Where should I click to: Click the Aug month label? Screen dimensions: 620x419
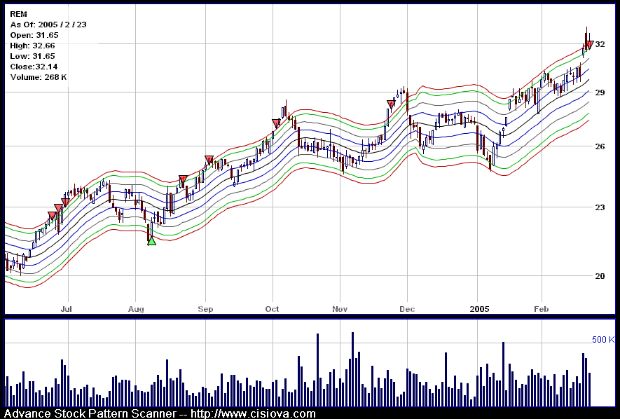point(136,309)
